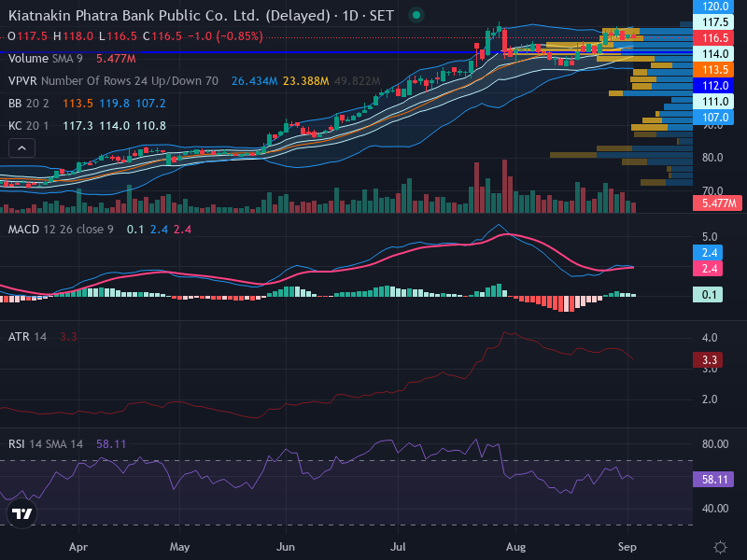Click the Sep label on time axis
The image size is (747, 560).
point(627,547)
